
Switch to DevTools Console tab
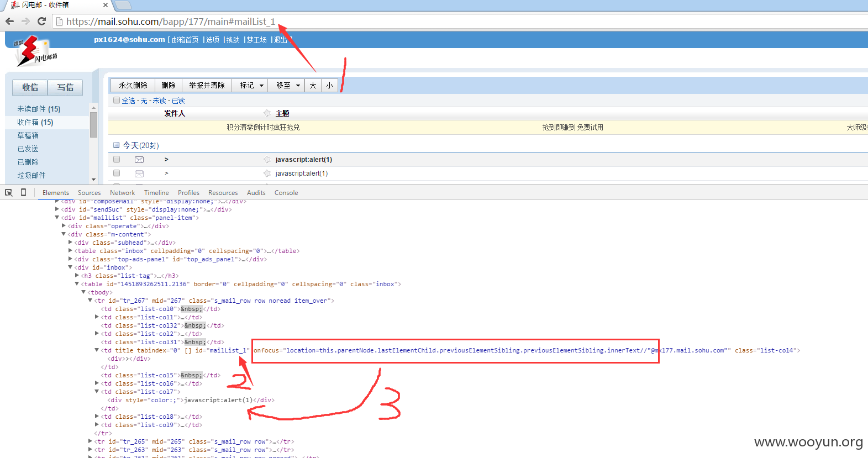[x=286, y=193]
